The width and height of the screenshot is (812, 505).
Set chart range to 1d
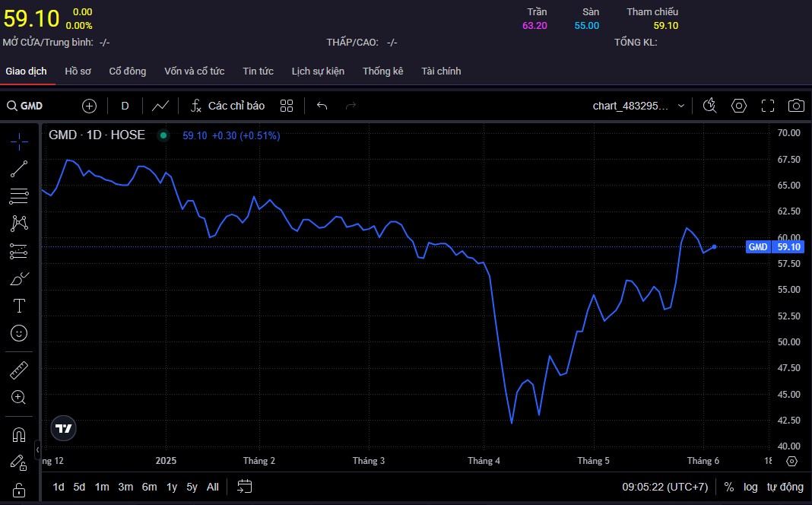pyautogui.click(x=59, y=487)
